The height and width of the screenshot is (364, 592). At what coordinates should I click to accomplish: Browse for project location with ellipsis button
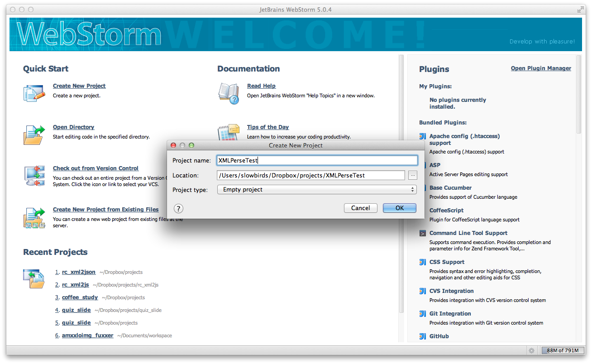412,175
